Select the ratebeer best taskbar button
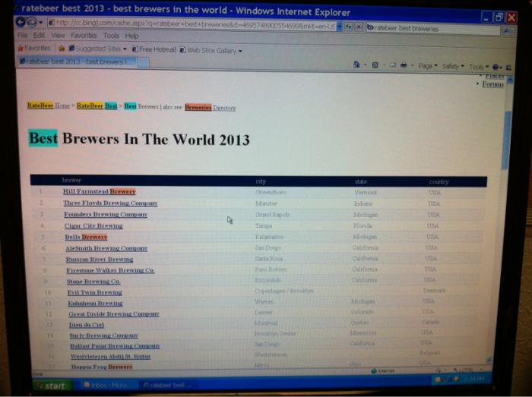This screenshot has width=532, height=397. coord(167,385)
